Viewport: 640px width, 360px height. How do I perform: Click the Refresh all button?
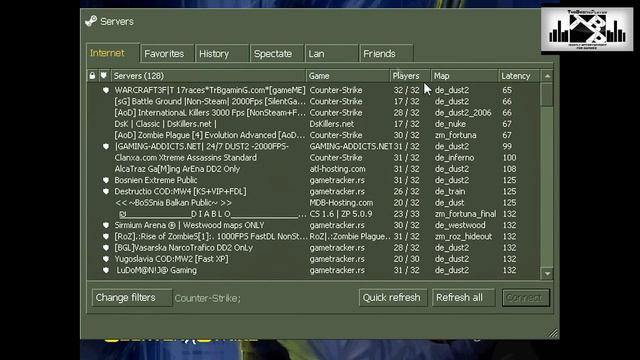coord(463,298)
